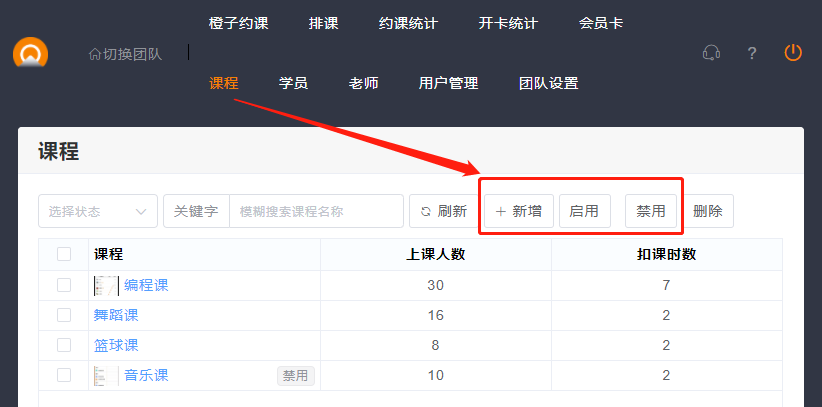Focus the 模糊搜索课程名称 search input
Viewport: 822px width, 407px height.
[x=316, y=211]
